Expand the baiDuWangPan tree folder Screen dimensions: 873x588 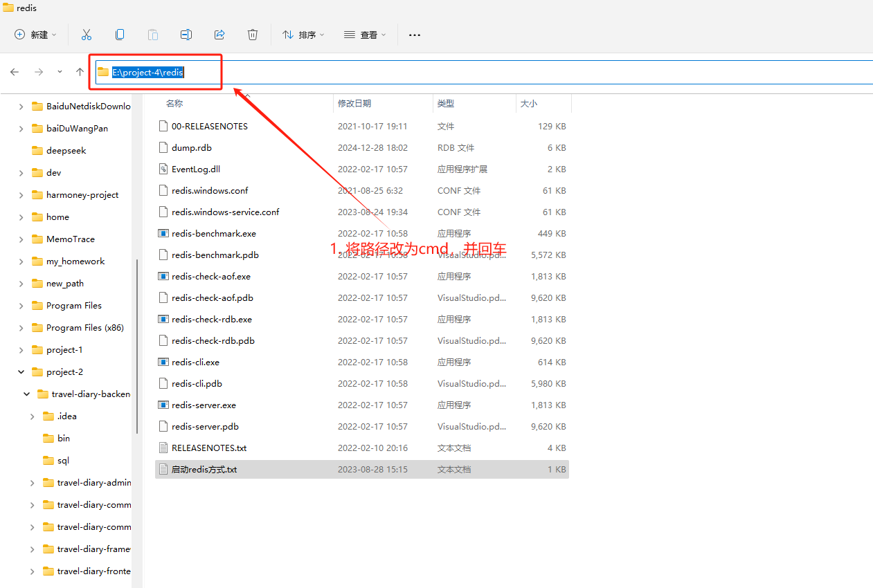21,128
